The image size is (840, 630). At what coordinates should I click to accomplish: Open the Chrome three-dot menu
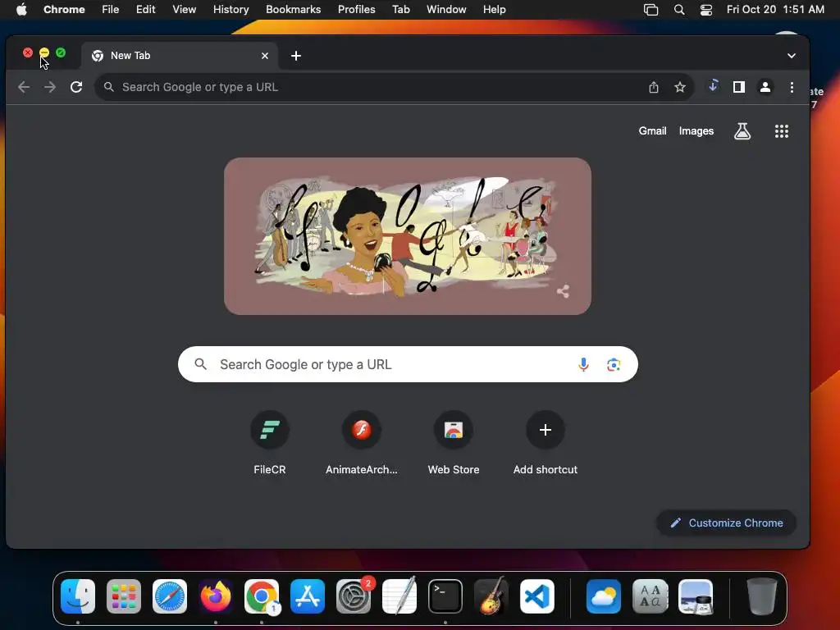click(792, 87)
